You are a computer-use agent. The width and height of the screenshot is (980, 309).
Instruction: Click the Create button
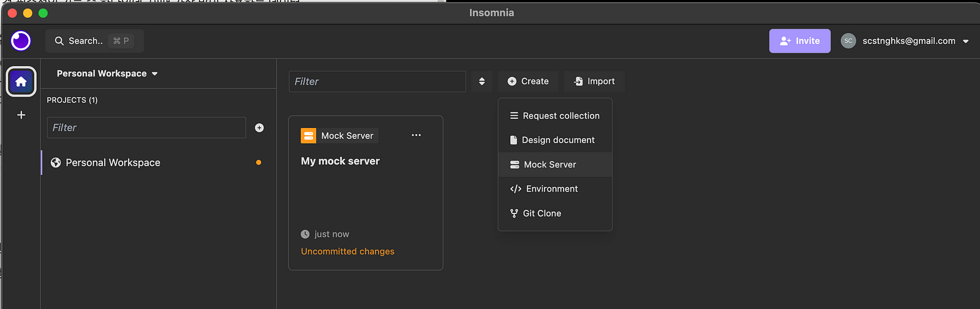coord(528,81)
